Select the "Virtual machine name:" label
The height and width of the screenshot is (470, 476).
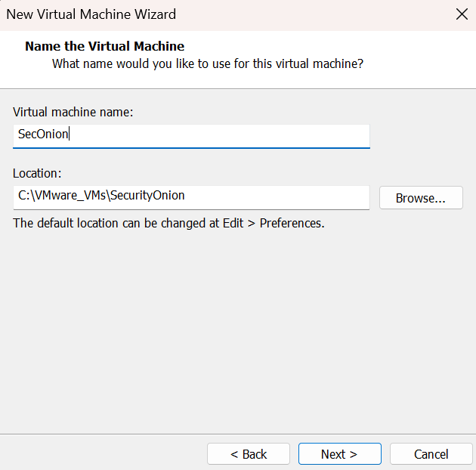tap(73, 112)
